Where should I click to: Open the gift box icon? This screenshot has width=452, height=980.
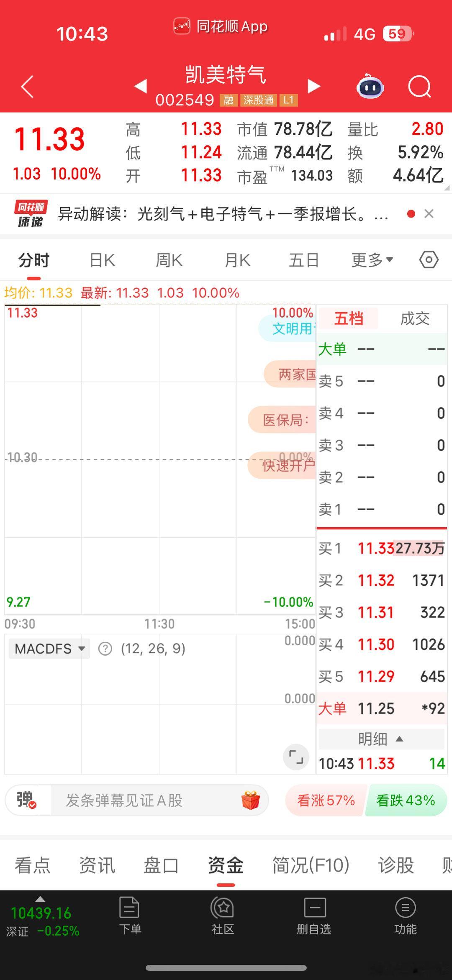point(251,800)
